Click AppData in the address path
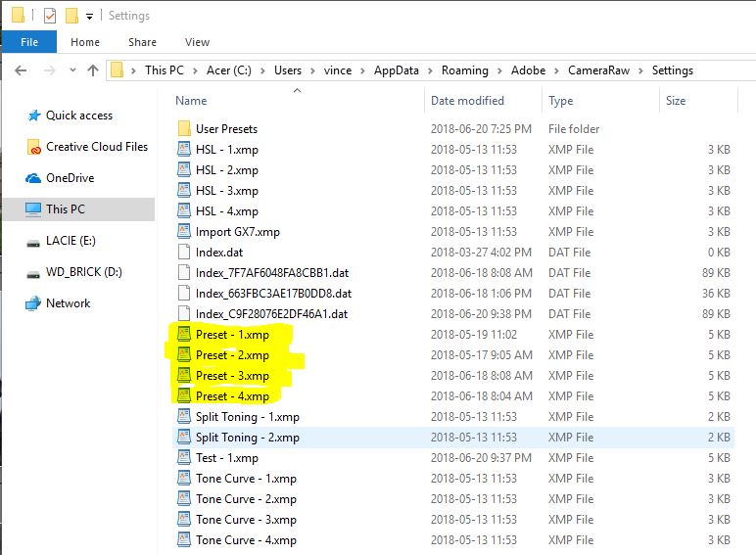Image resolution: width=756 pixels, height=555 pixels. (x=397, y=70)
